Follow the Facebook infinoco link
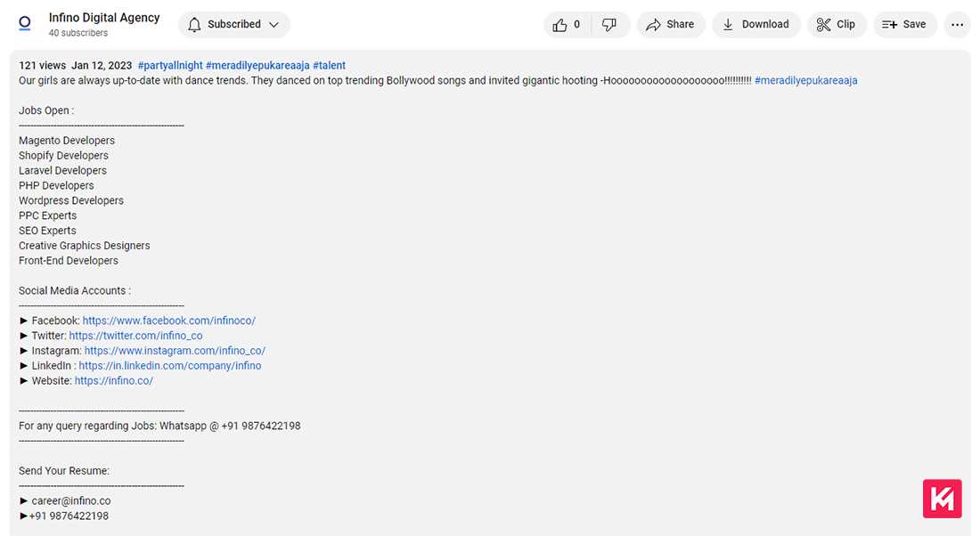Image resolution: width=980 pixels, height=536 pixels. 169,321
